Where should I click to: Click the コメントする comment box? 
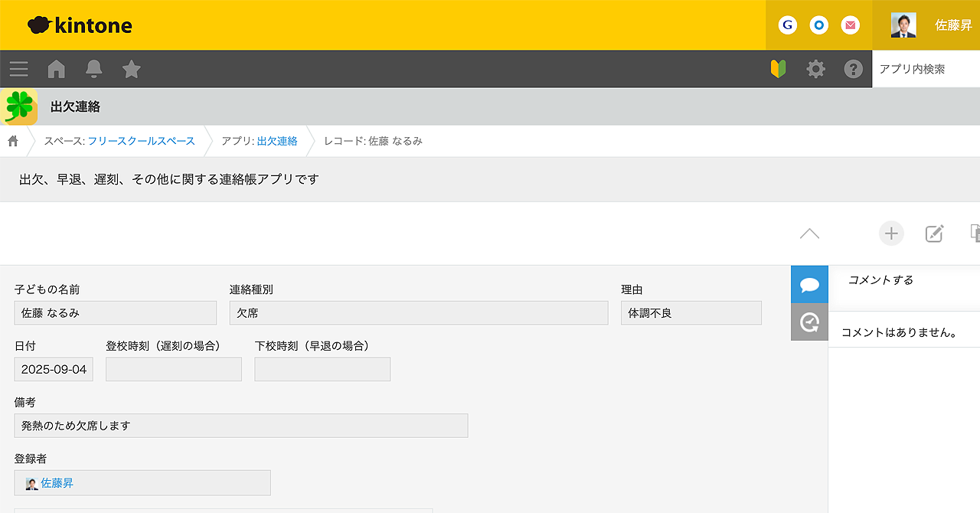903,280
